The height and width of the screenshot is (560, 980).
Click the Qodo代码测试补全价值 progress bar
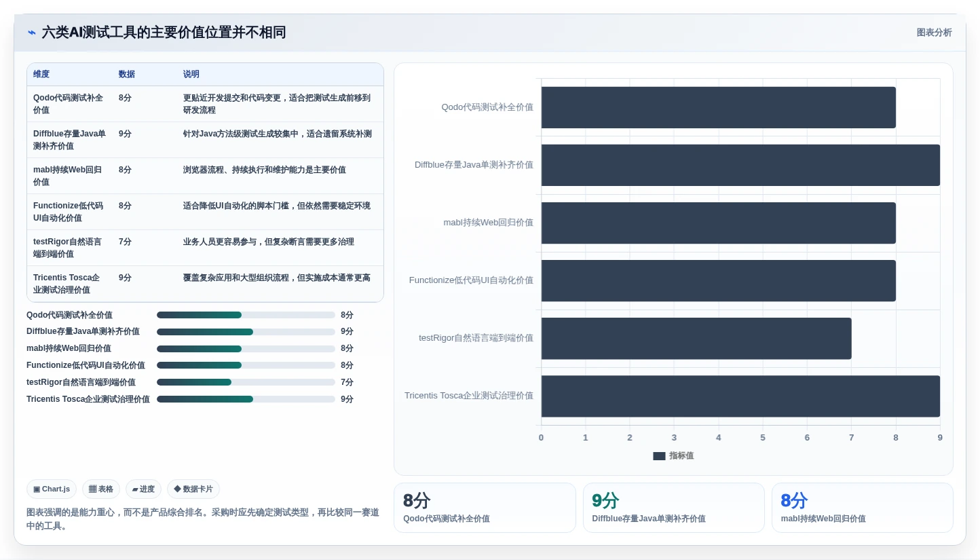coord(246,315)
